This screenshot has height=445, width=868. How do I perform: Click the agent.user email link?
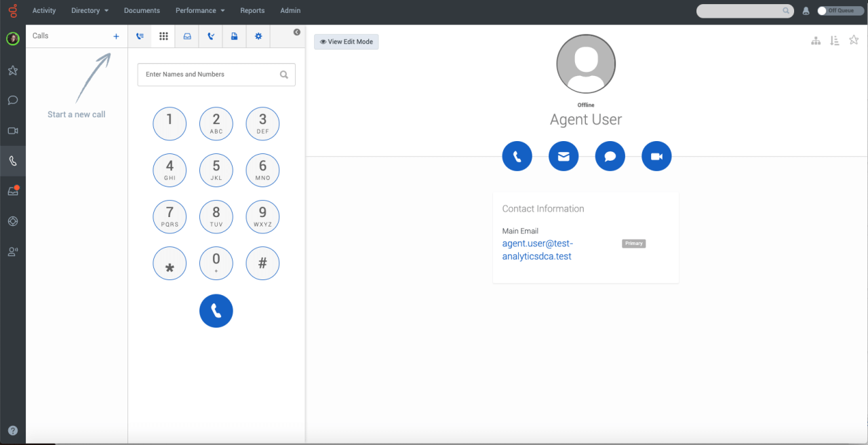click(537, 249)
